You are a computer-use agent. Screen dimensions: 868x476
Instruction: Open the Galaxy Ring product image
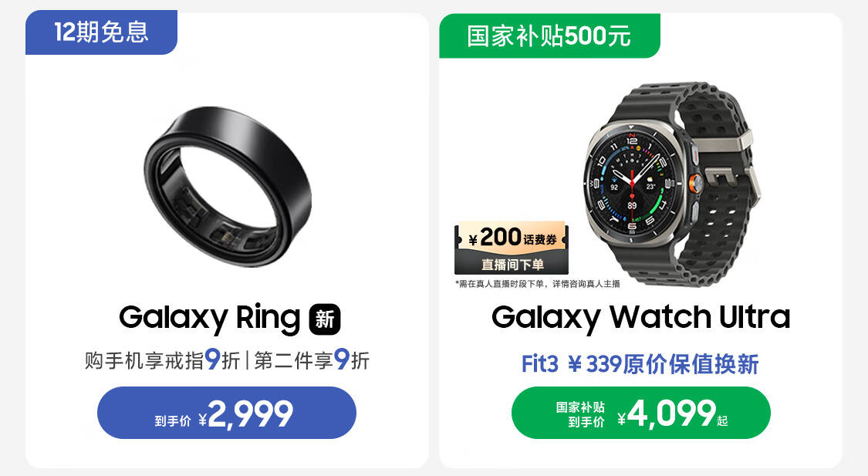pos(228,187)
